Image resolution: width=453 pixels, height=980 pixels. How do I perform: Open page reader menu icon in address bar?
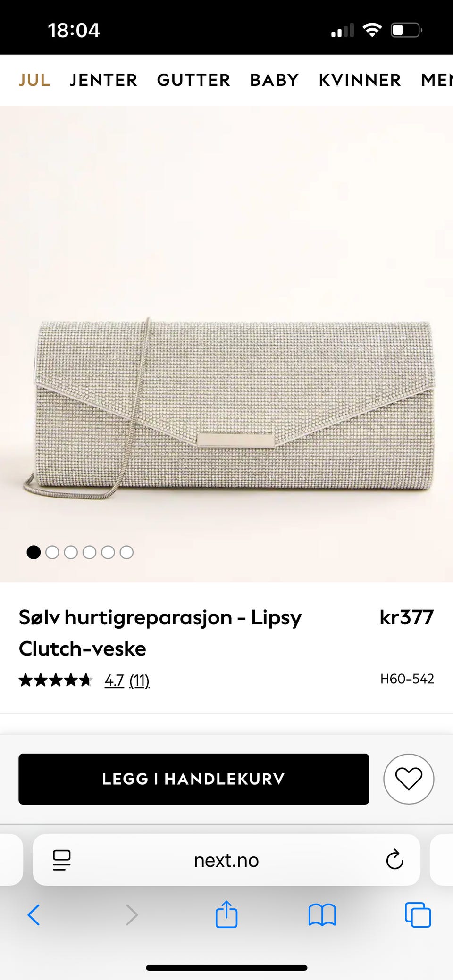click(x=62, y=860)
